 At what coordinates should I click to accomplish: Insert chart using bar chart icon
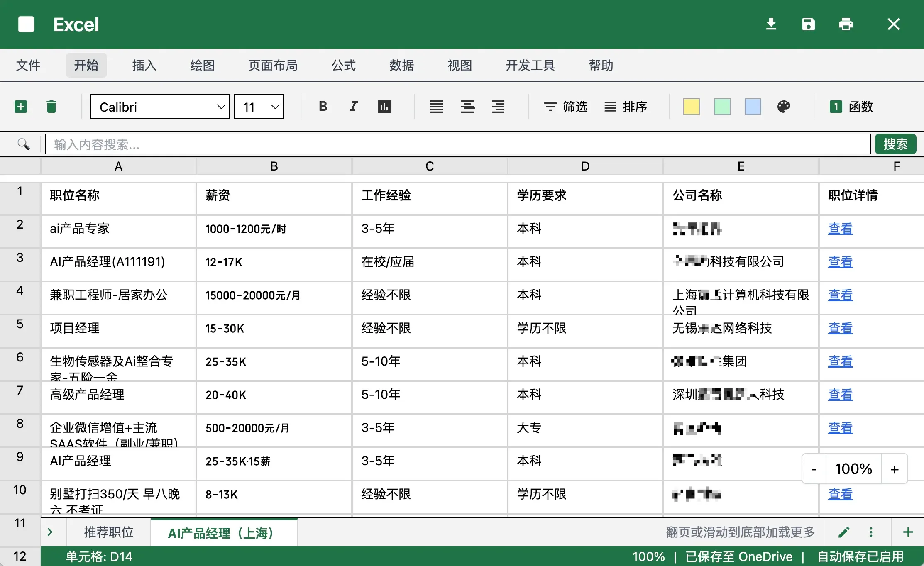pyautogui.click(x=384, y=107)
